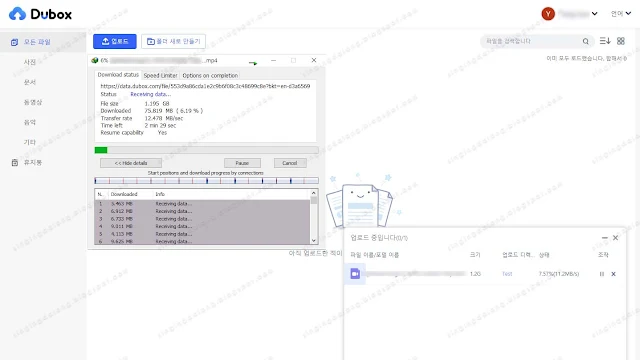This screenshot has width=640, height=360.
Task: Select connection row 2 with 6.912 MB
Action: point(202,211)
